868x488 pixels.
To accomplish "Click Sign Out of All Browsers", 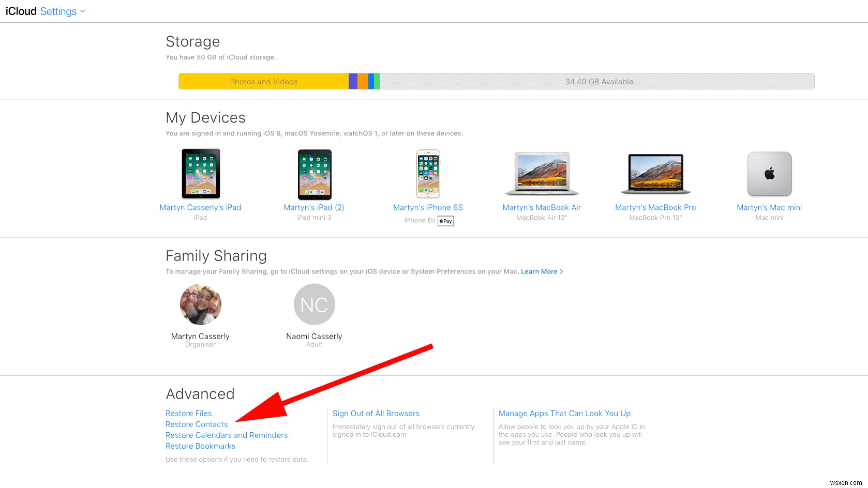I will pyautogui.click(x=376, y=413).
